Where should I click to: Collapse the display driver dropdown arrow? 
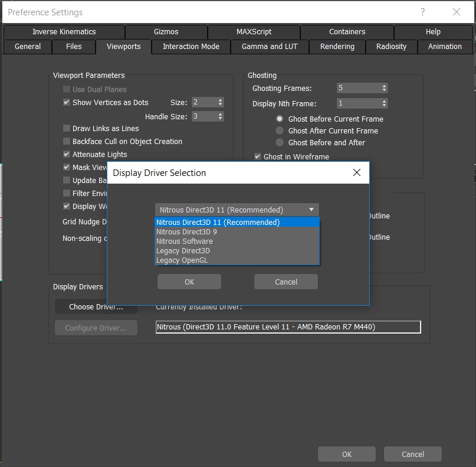pos(311,210)
